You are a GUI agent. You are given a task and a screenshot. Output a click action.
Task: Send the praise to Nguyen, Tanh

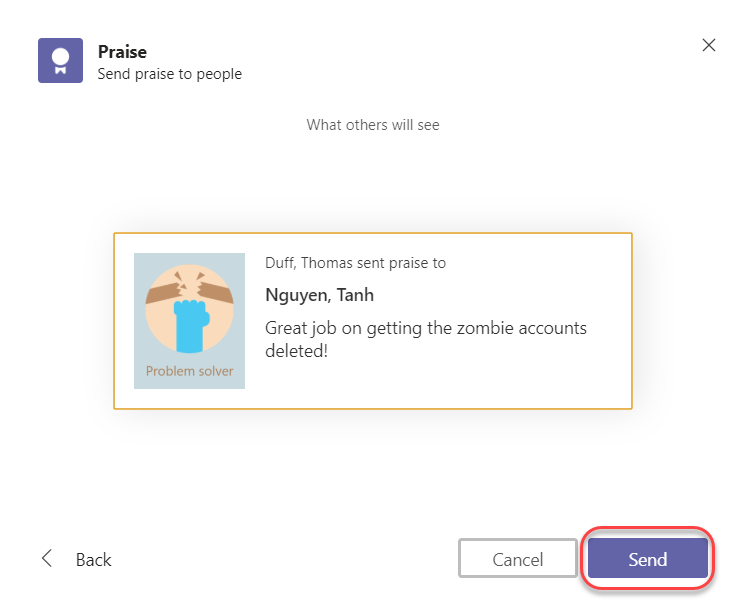(x=647, y=559)
